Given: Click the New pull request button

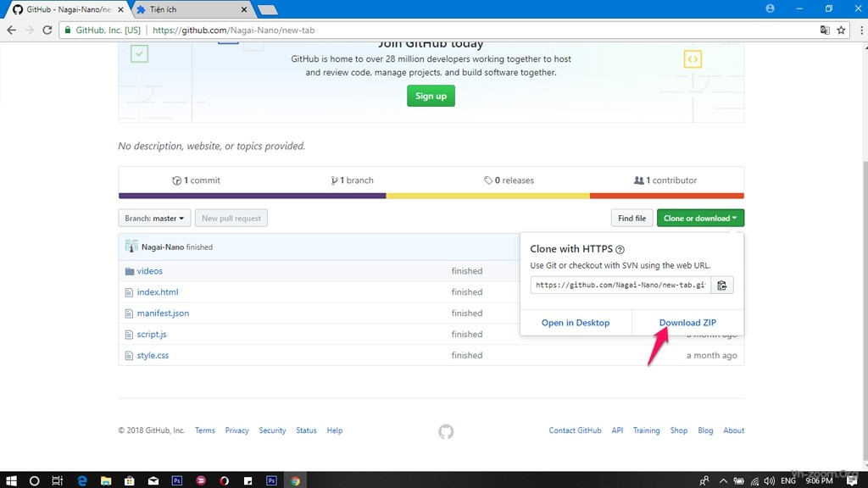Looking at the screenshot, I should click(x=231, y=218).
